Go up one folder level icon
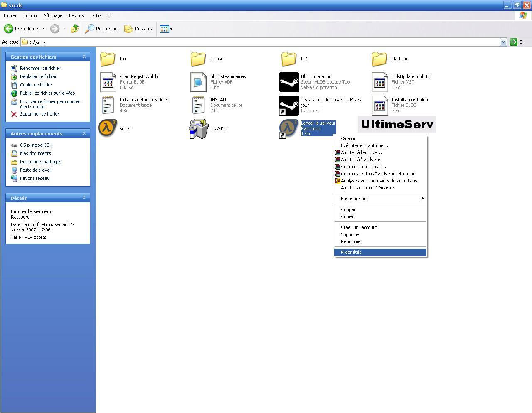This screenshot has height=413, width=532. tap(75, 29)
